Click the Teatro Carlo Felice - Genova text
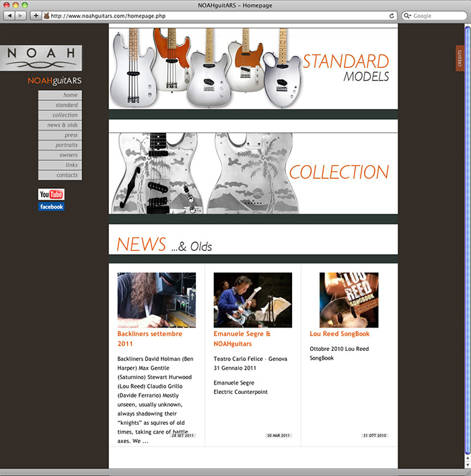Screen dimensions: 471x476 point(250,359)
